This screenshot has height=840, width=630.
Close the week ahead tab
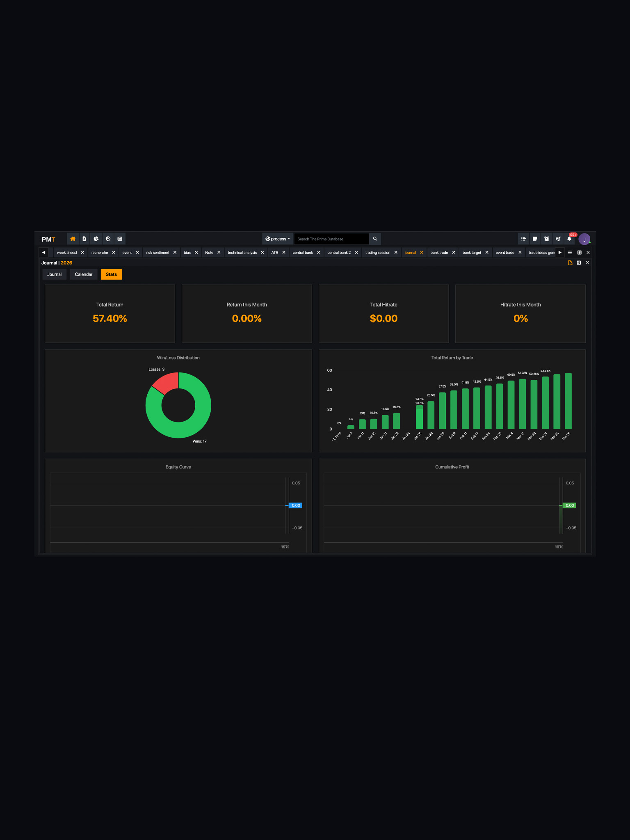point(82,253)
